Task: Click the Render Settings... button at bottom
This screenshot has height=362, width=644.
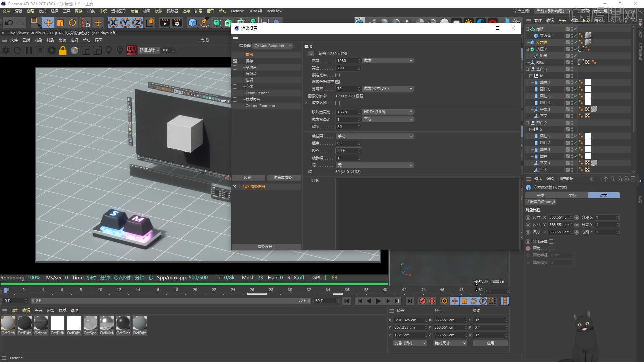Action: coord(266,247)
